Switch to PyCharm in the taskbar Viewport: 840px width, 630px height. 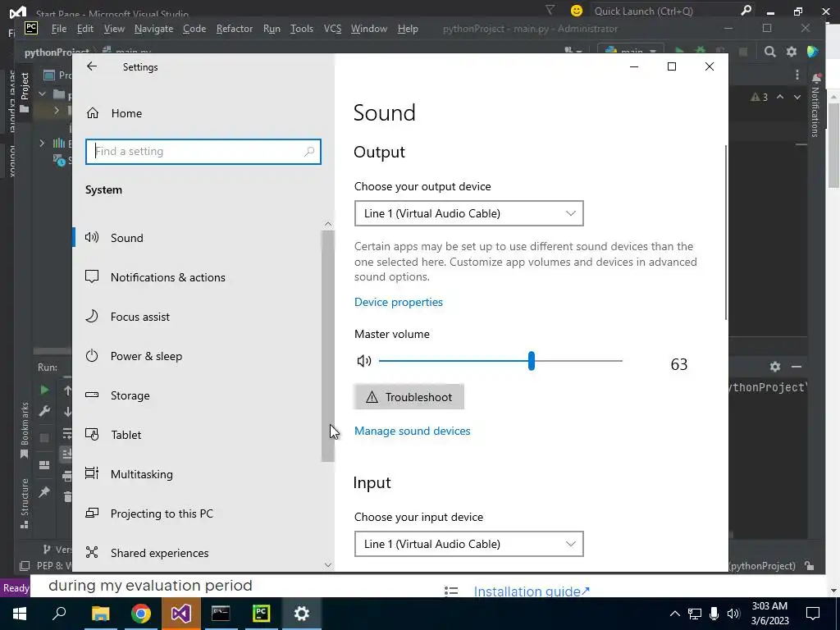pos(262,614)
